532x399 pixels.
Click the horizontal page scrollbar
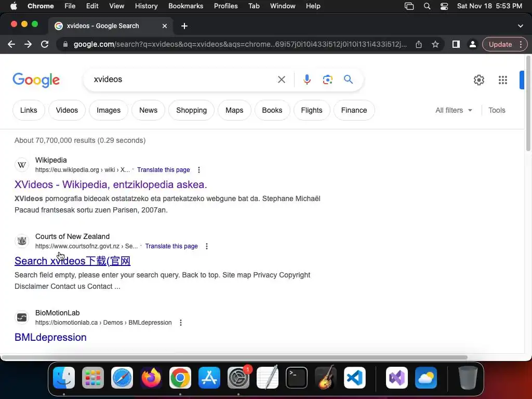point(234,357)
